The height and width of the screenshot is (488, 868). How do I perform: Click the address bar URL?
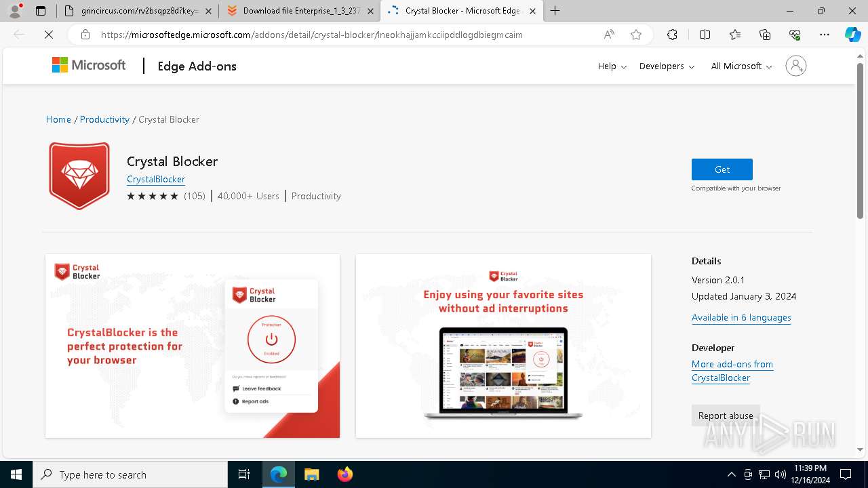312,35
